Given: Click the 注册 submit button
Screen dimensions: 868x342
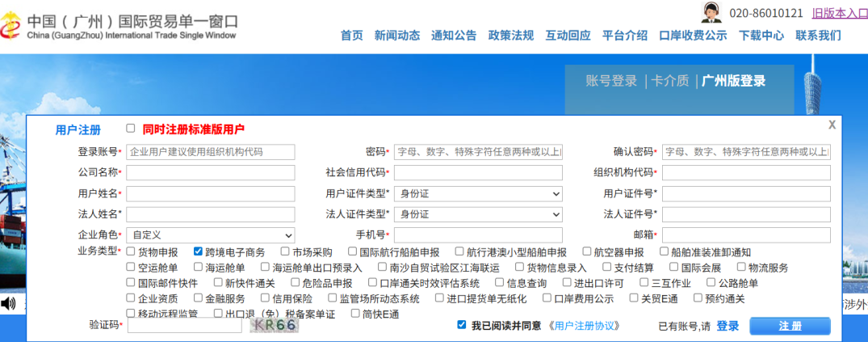Looking at the screenshot, I should (790, 326).
